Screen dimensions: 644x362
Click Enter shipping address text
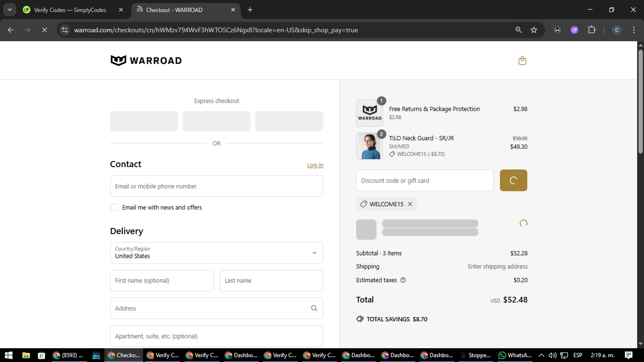pos(498,266)
